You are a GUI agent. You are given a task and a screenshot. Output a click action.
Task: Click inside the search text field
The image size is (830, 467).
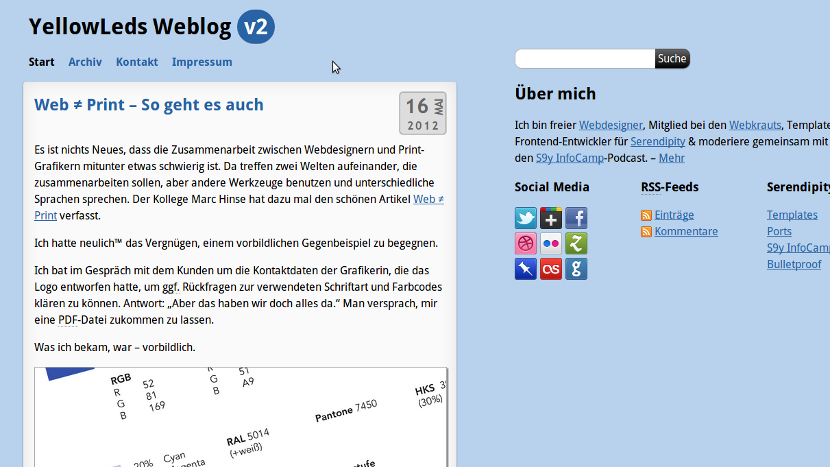pyautogui.click(x=585, y=59)
